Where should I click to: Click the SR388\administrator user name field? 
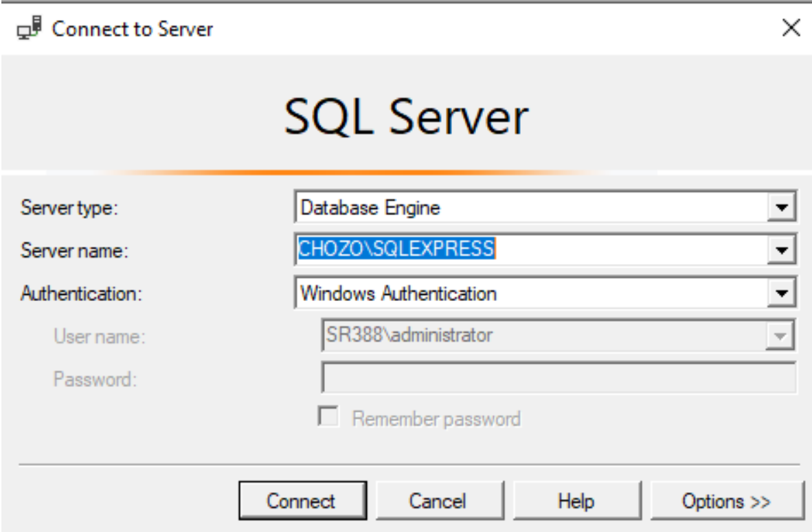543,336
